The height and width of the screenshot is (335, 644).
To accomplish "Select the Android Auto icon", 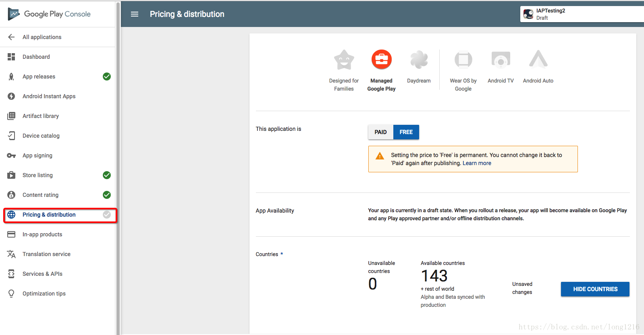I will 538,59.
